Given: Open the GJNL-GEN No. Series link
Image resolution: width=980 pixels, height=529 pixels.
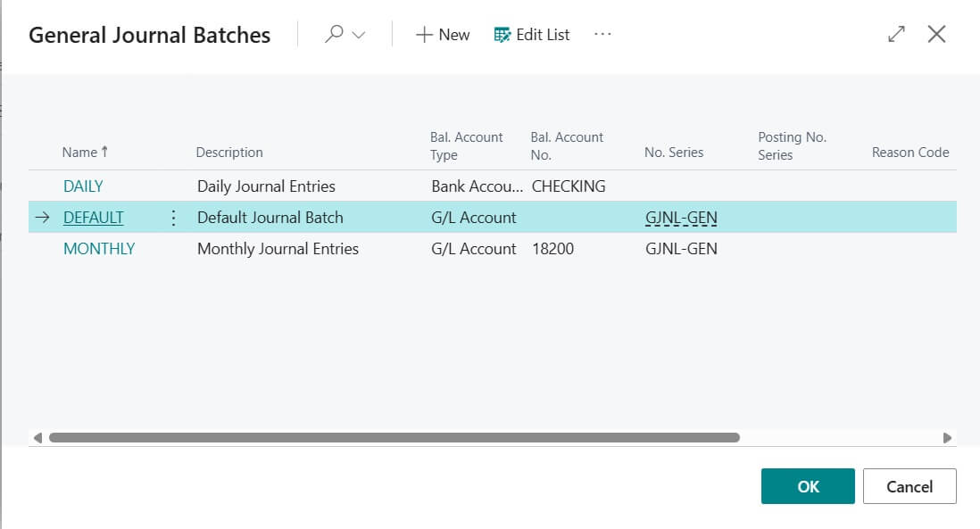Looking at the screenshot, I should 682,217.
